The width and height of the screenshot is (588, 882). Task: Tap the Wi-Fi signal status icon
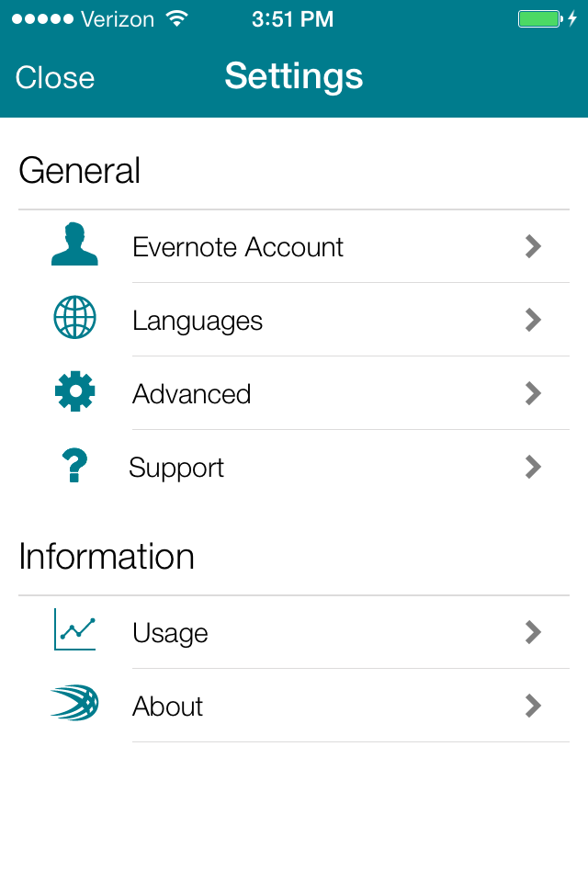point(176,19)
